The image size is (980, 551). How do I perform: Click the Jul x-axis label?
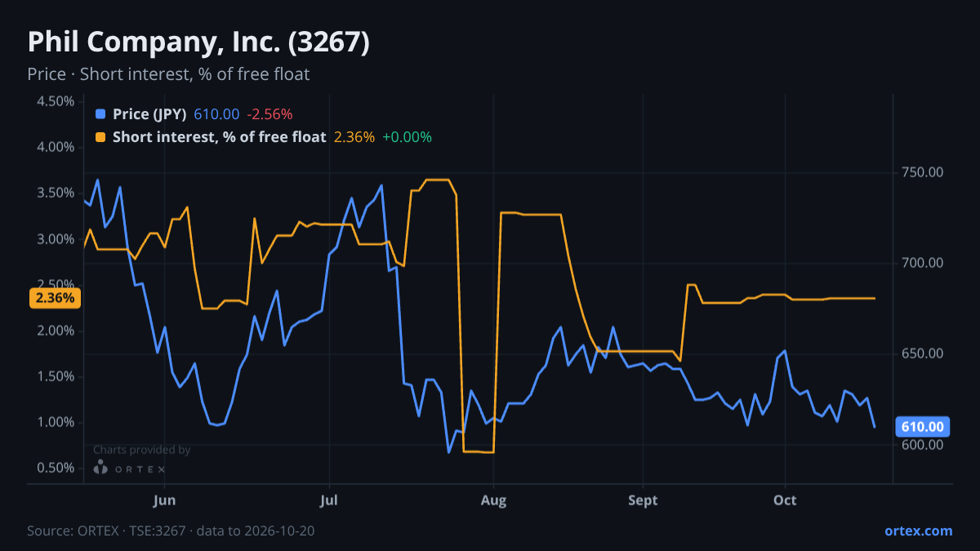pyautogui.click(x=329, y=500)
